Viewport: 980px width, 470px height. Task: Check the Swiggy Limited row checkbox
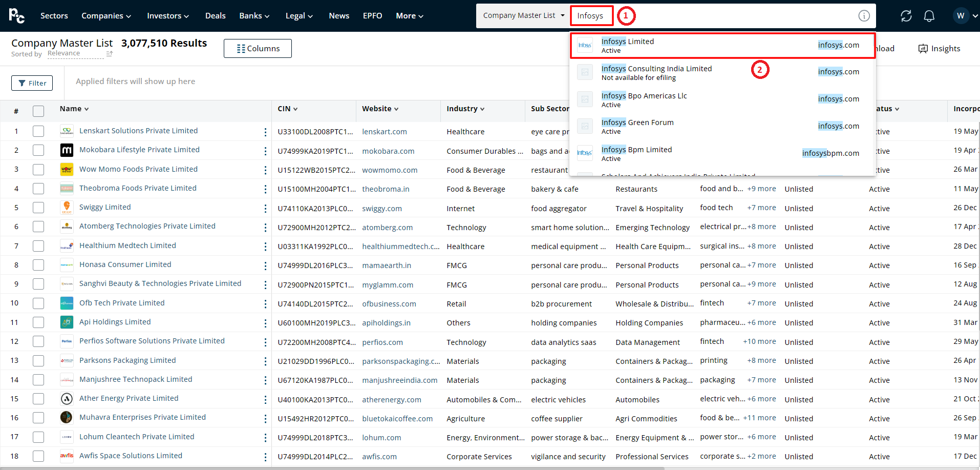coord(38,208)
